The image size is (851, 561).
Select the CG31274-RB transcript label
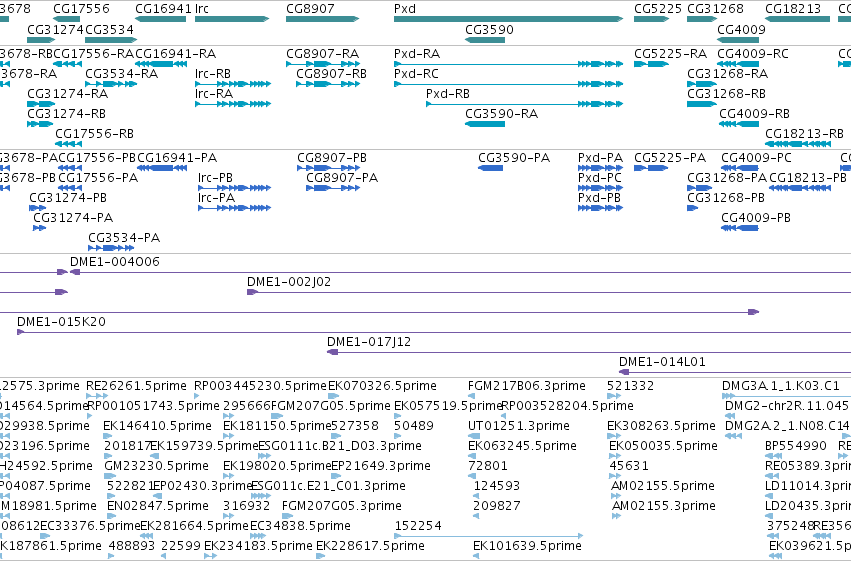[67, 114]
